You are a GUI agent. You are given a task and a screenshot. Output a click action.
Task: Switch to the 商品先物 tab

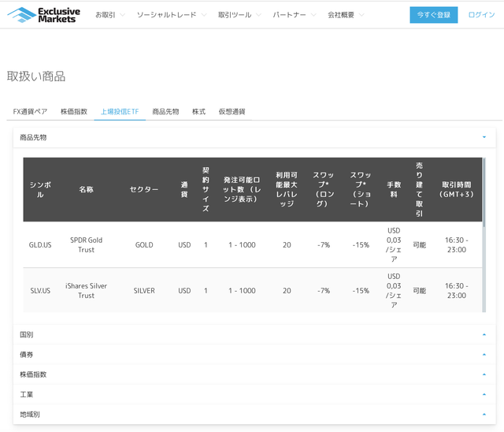tap(165, 112)
